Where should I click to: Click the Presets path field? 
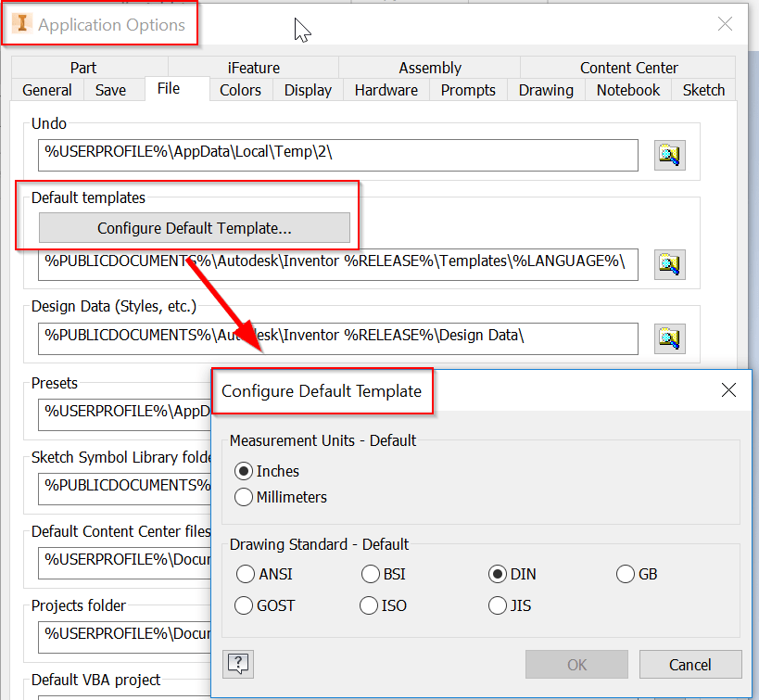[x=125, y=414]
